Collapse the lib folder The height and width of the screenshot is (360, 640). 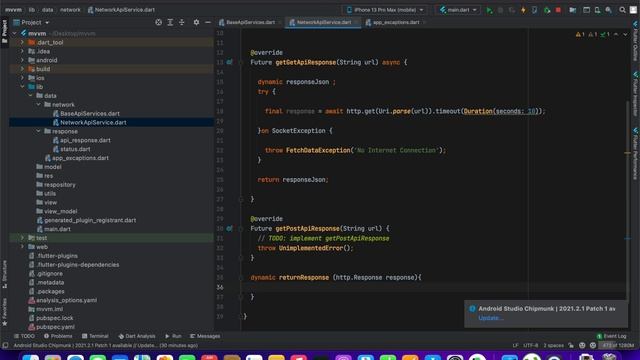click(22, 87)
